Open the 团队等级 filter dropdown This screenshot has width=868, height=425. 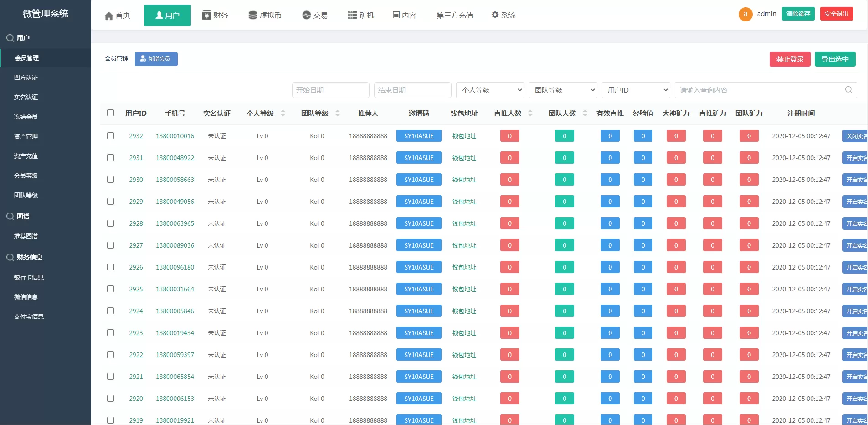[563, 90]
